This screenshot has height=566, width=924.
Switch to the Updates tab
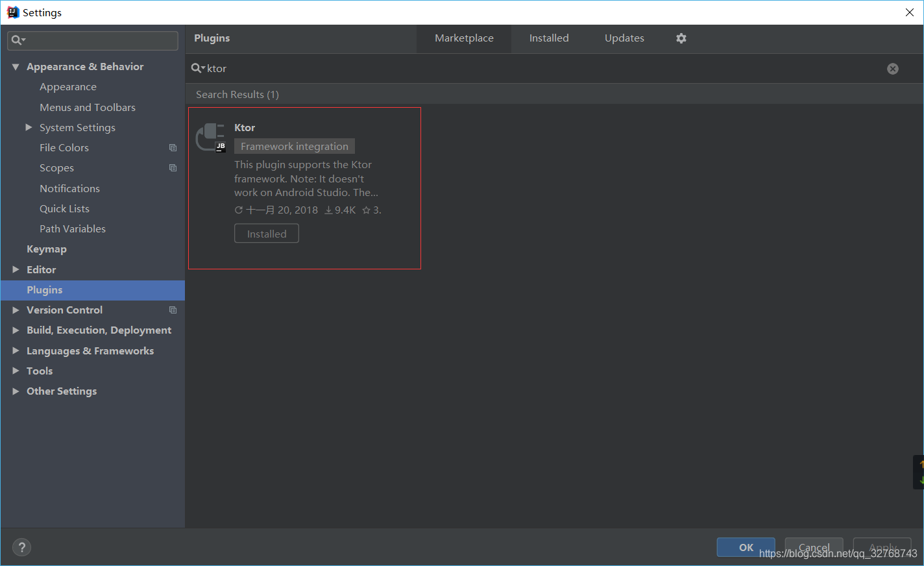click(x=624, y=38)
